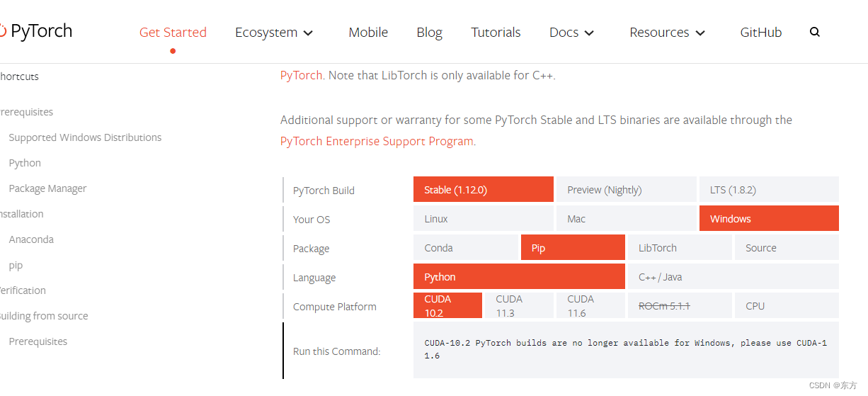
Task: Follow the PyTorch link in paragraph
Action: pos(301,75)
